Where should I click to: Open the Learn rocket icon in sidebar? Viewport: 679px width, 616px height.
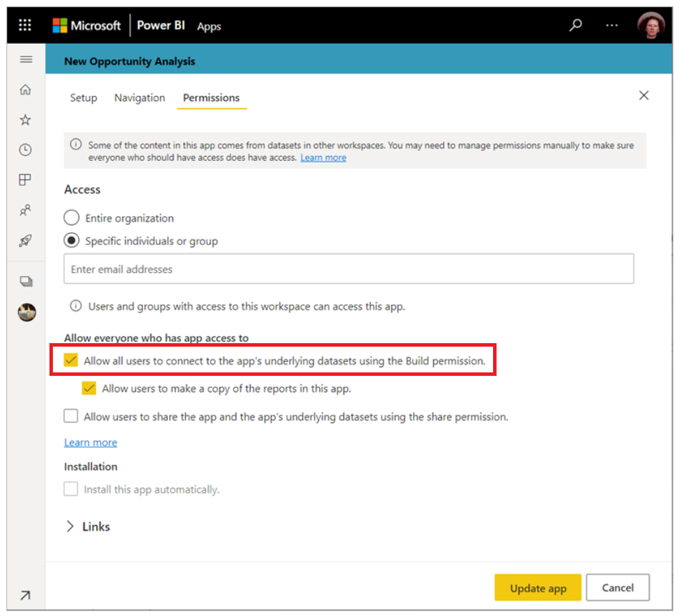coord(26,241)
